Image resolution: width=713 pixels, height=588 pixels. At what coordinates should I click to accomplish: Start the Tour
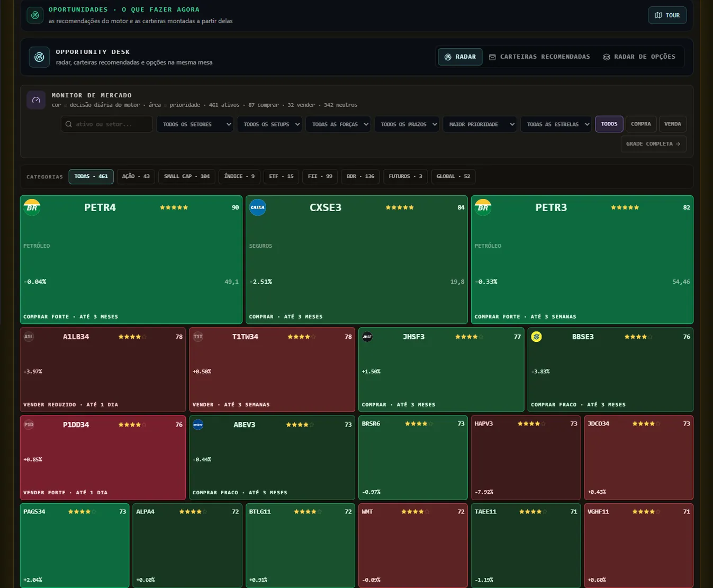tap(667, 15)
